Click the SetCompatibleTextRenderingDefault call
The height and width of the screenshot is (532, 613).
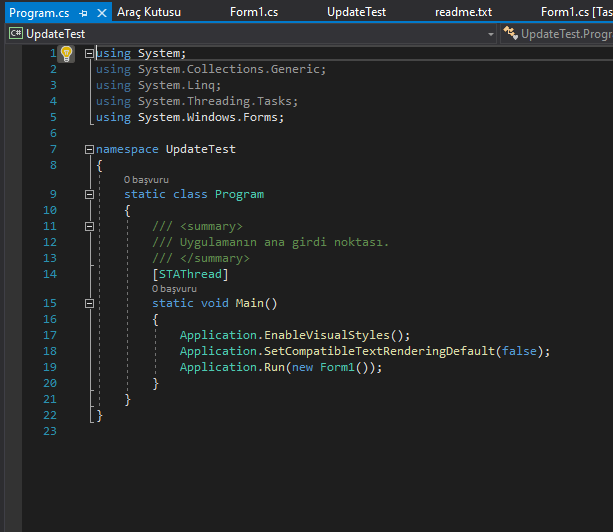point(379,351)
